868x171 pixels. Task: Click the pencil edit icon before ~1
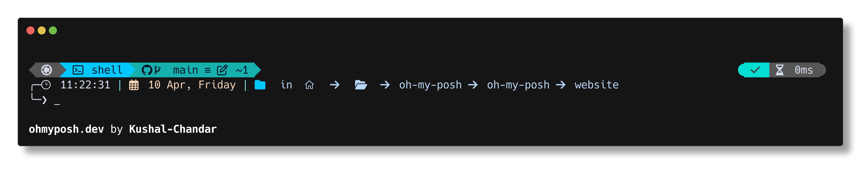pos(222,70)
